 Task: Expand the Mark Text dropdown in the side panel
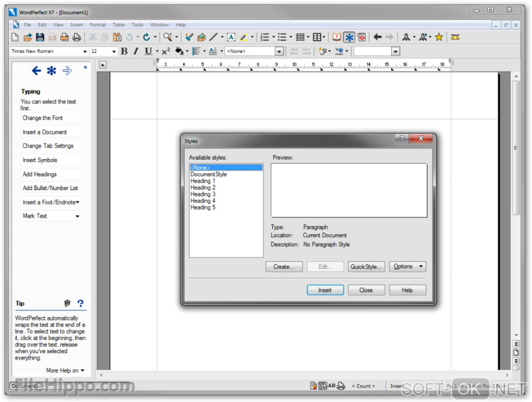pos(77,216)
